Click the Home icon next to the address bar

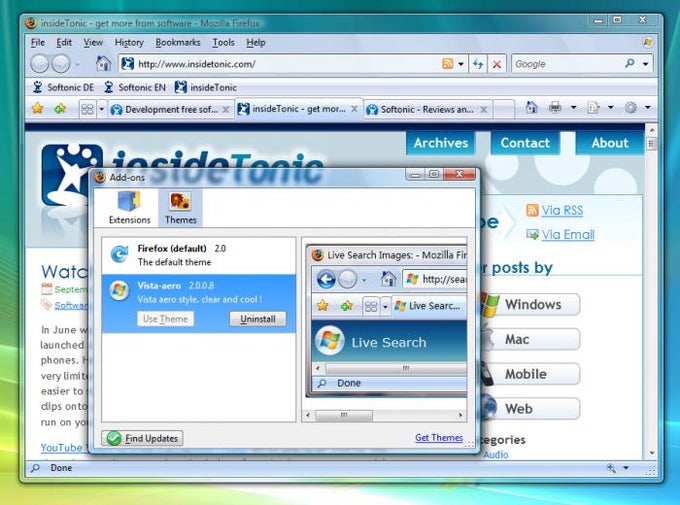[103, 63]
